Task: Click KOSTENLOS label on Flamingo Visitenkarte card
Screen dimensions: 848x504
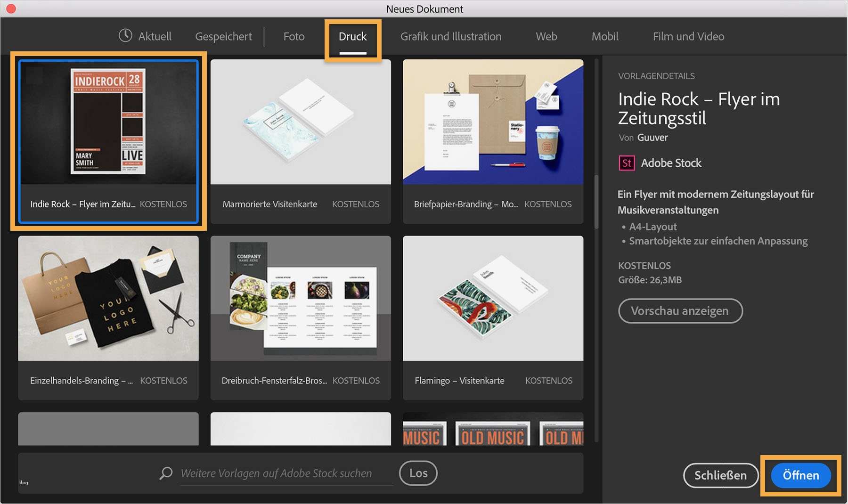Action: point(549,381)
